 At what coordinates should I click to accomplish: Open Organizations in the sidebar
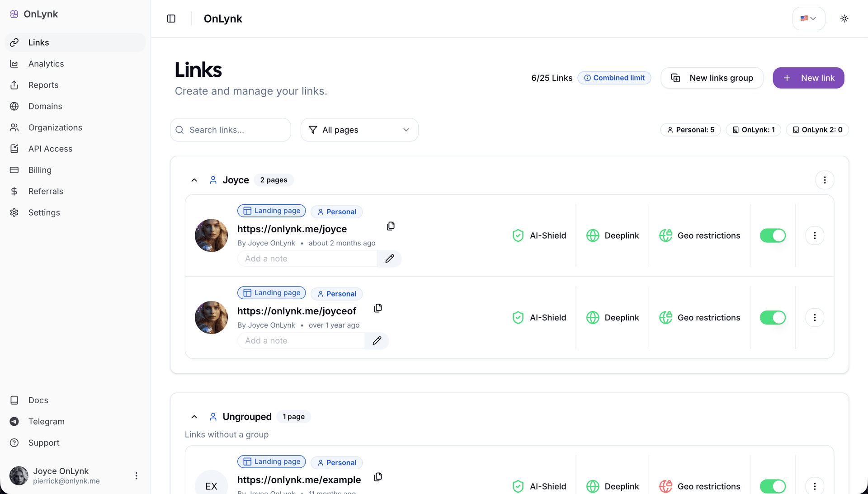pos(75,127)
